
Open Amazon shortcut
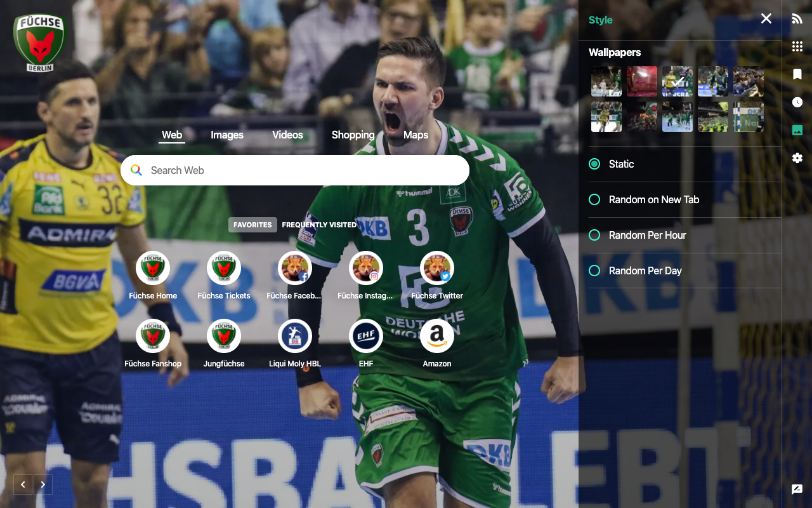point(437,336)
